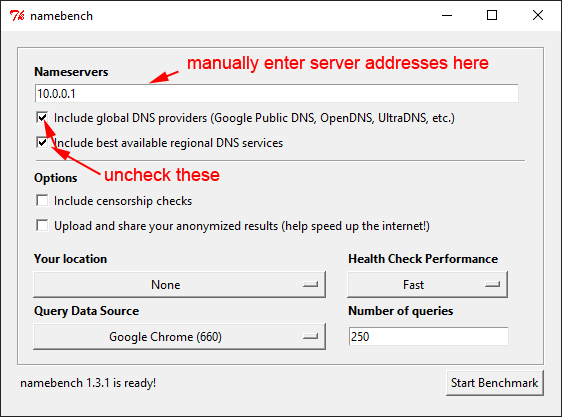562x417 pixels.
Task: Uncheck Include global DNS providers
Action: pyautogui.click(x=42, y=118)
